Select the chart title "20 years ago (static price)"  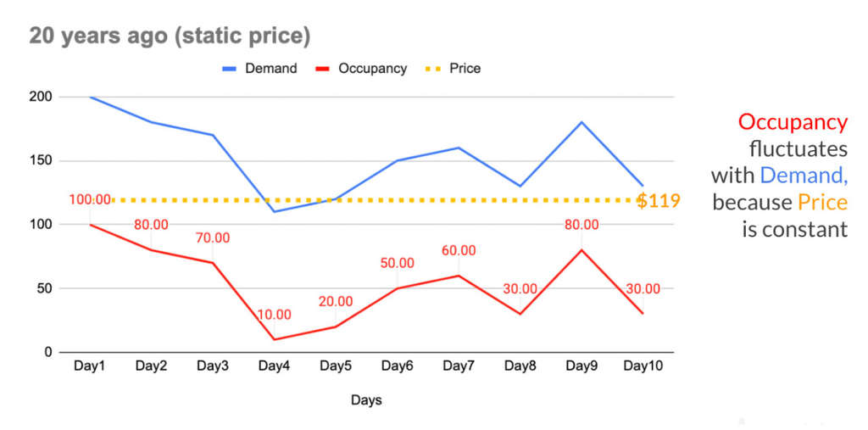[170, 36]
